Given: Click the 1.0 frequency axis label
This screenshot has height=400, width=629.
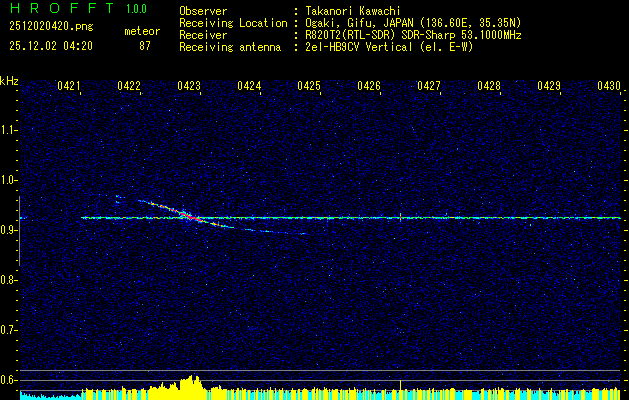Looking at the screenshot, I should point(9,180).
